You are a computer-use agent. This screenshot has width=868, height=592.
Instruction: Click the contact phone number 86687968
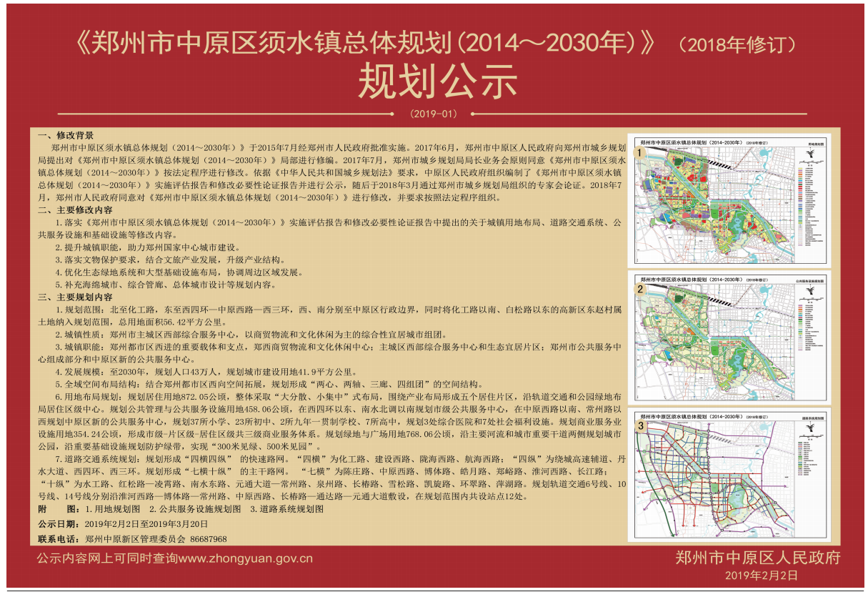[209, 539]
